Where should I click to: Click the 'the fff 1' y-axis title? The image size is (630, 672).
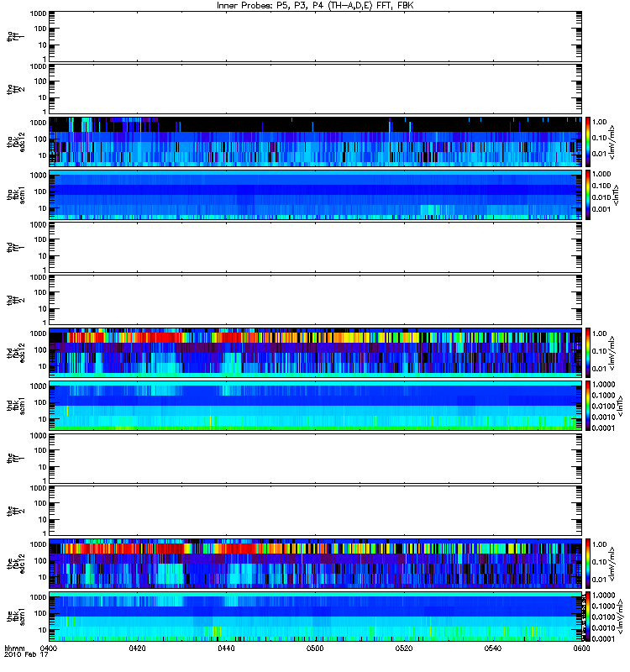click(x=16, y=458)
